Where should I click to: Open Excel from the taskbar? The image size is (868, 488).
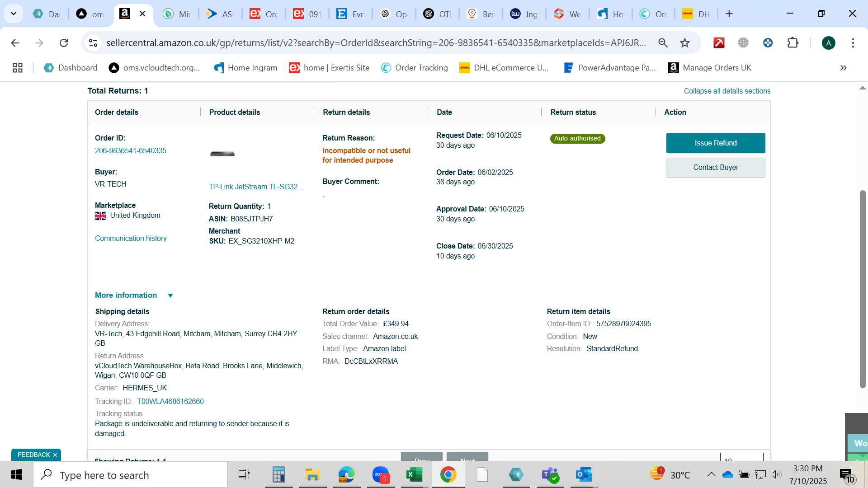[414, 475]
